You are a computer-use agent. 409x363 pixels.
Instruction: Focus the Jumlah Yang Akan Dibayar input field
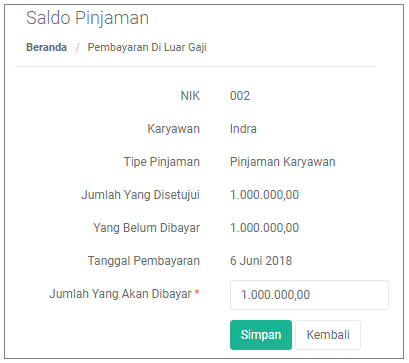309,295
